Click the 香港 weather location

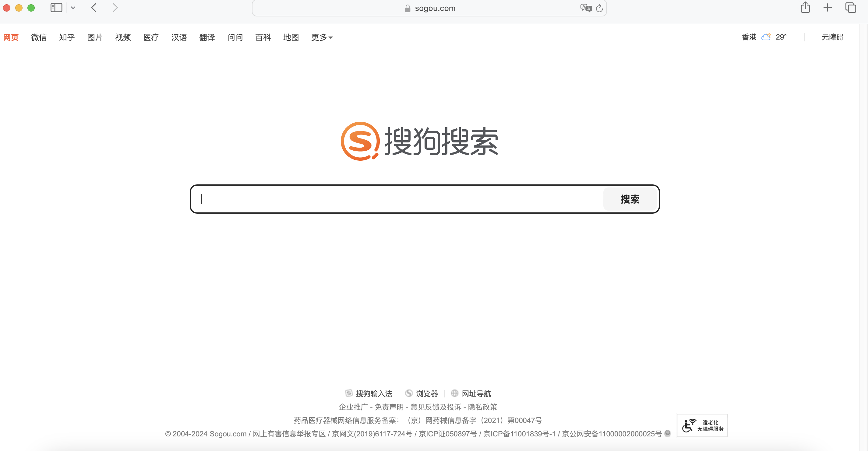tap(749, 37)
